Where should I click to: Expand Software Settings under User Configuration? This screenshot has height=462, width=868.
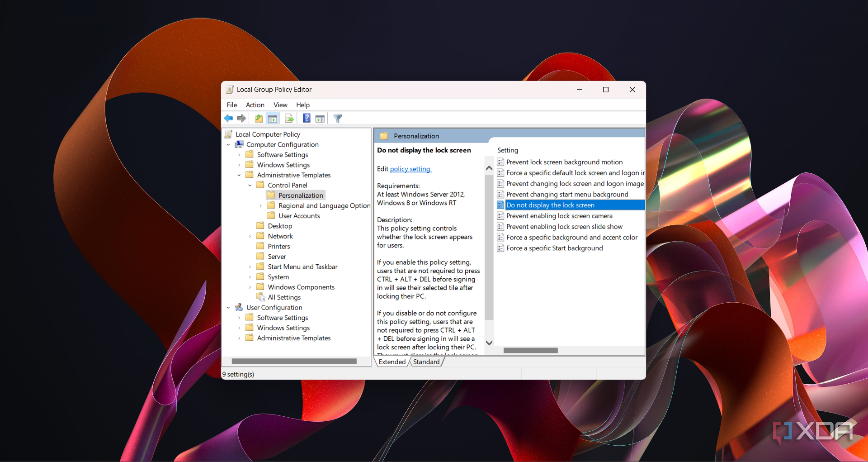pos(239,318)
